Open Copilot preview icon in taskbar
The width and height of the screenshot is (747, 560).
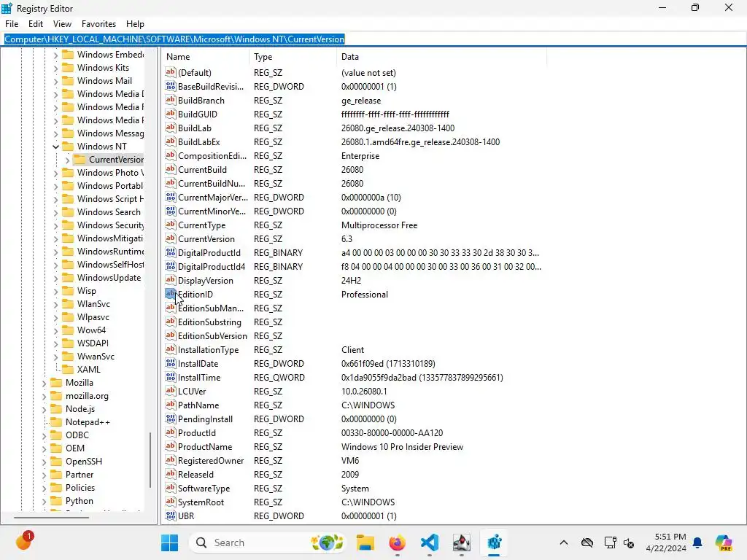[x=724, y=542]
